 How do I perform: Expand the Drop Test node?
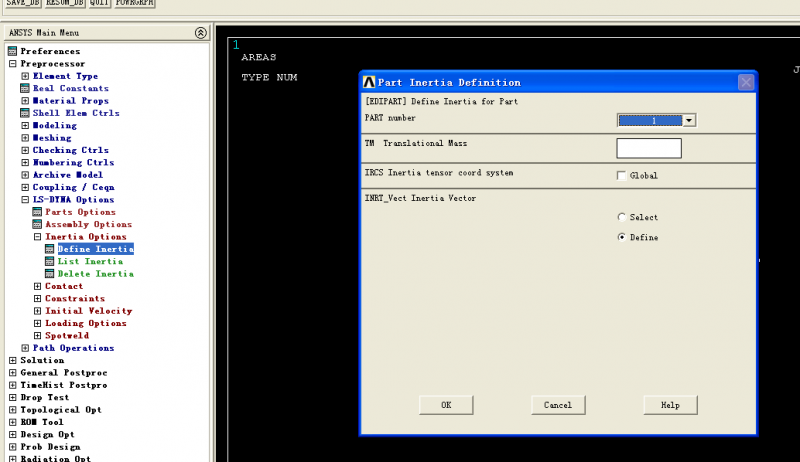coord(13,398)
